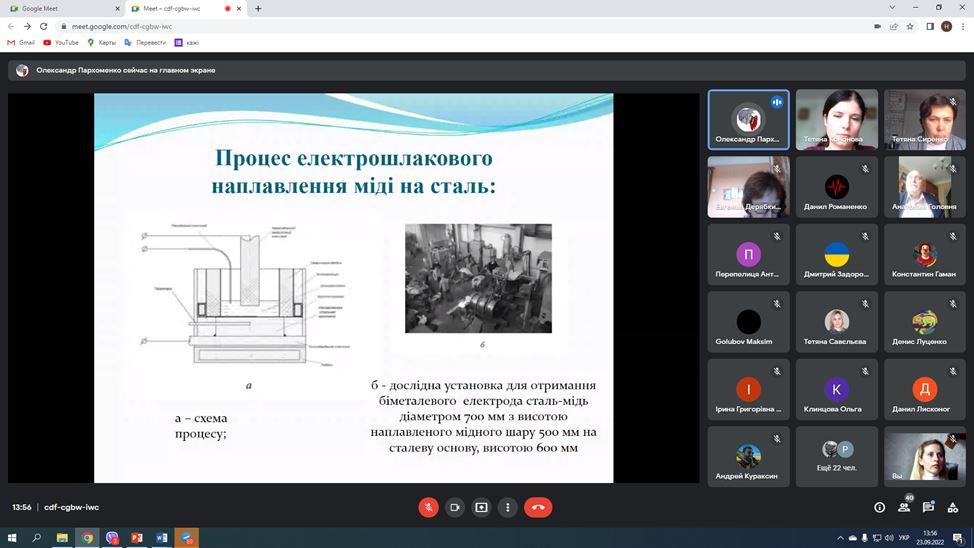Select Golubov Maksim participant tile
The image size is (974, 548).
coord(749,322)
